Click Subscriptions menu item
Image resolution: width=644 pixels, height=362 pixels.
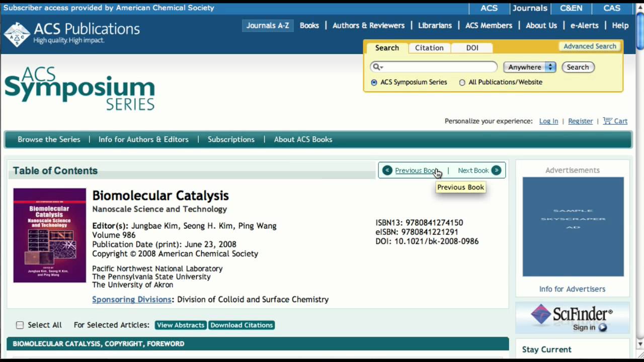[231, 139]
